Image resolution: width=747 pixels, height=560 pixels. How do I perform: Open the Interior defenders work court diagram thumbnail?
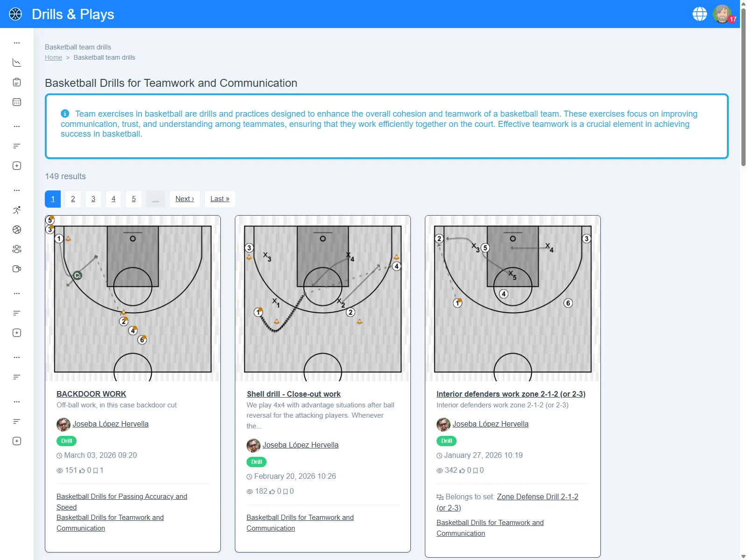click(x=513, y=298)
